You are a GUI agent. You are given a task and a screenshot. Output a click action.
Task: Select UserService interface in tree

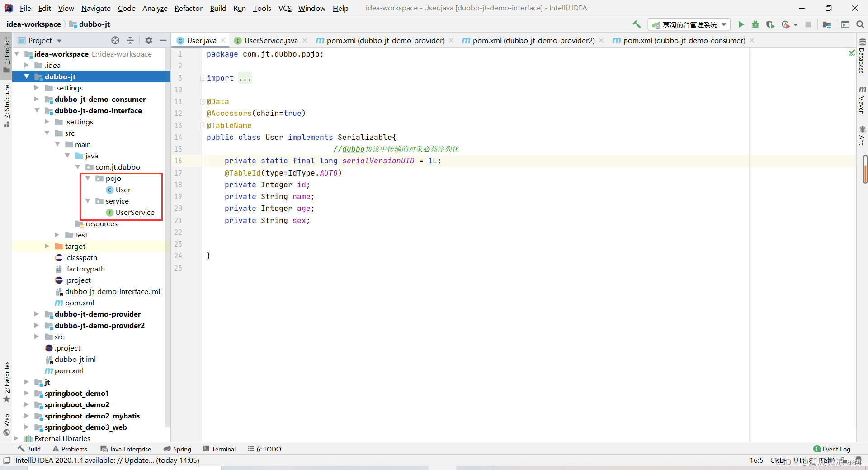130,213
